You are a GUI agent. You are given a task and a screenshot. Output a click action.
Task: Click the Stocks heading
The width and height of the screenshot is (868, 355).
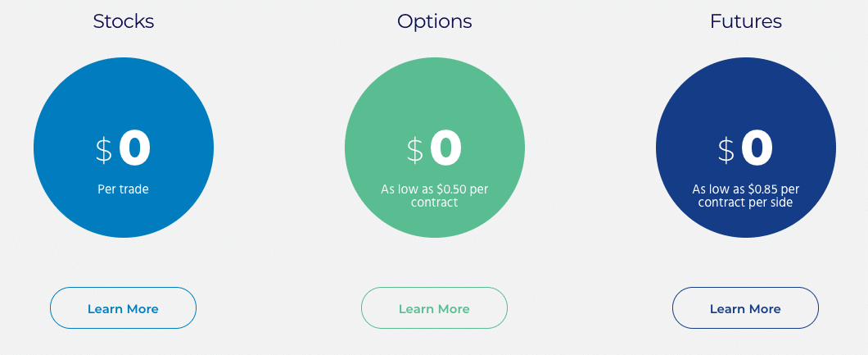pos(124,21)
